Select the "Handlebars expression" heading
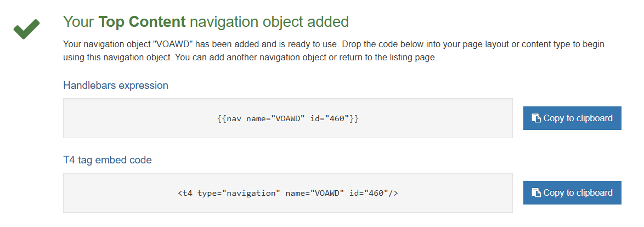The height and width of the screenshot is (227, 644). (x=116, y=86)
